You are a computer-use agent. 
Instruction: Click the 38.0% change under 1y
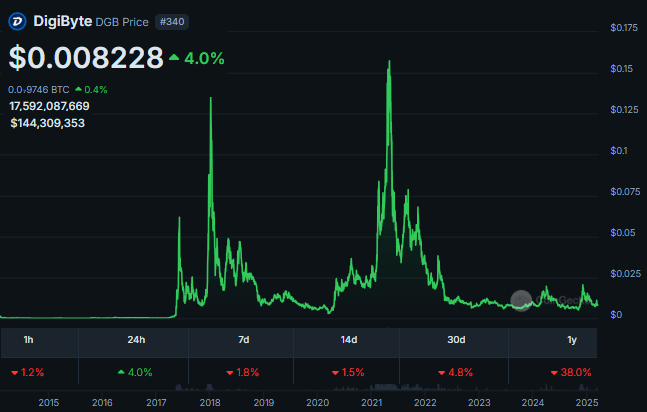571,372
